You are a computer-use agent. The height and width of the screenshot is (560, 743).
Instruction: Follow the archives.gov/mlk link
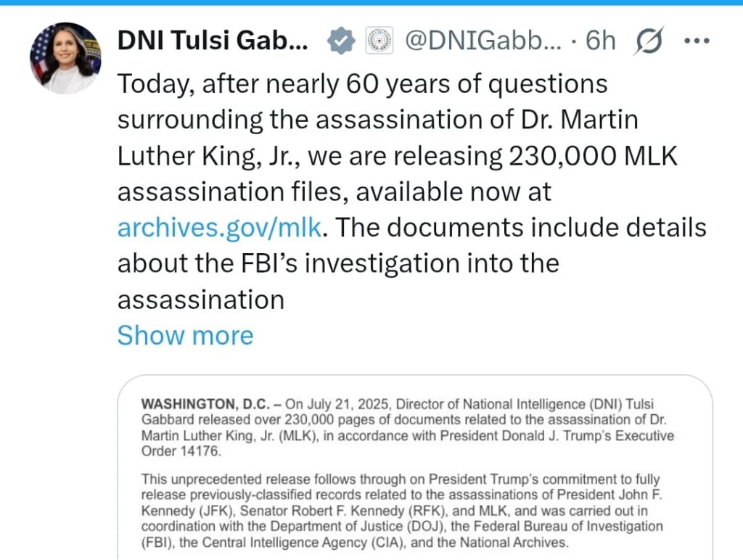tap(219, 228)
